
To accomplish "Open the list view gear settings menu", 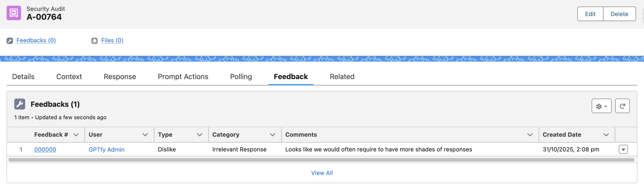I will pos(601,106).
